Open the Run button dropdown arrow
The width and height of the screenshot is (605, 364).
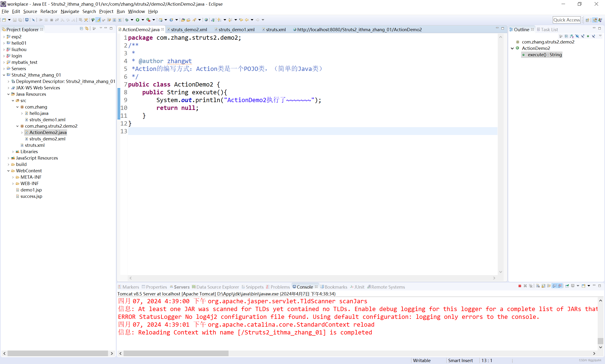(x=143, y=20)
